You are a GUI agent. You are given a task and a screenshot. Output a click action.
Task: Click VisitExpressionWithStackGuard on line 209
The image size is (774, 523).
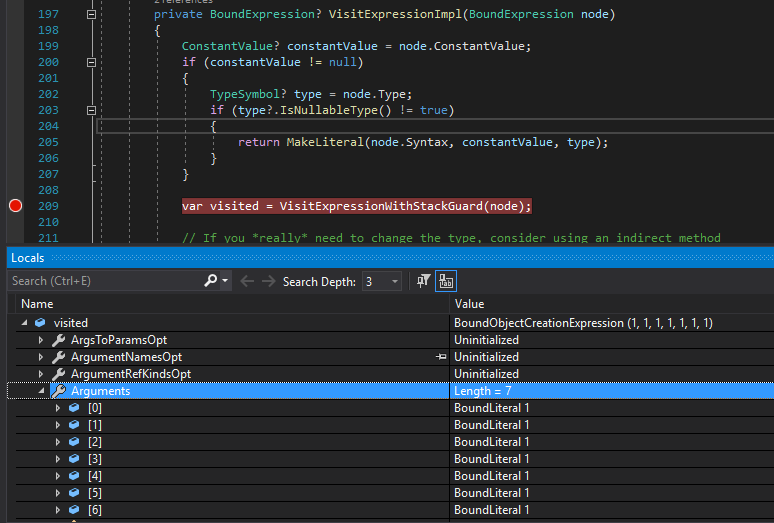click(381, 206)
